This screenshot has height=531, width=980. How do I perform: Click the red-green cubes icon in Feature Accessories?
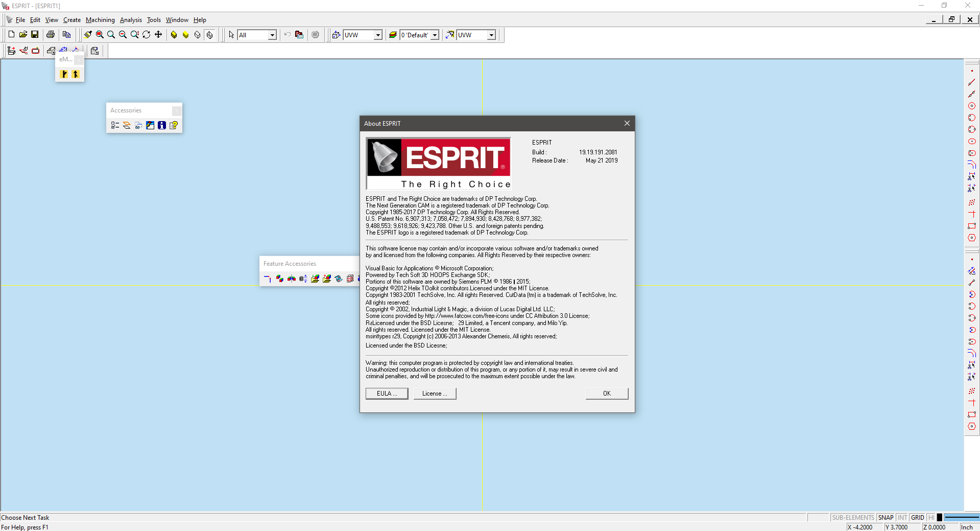point(279,279)
